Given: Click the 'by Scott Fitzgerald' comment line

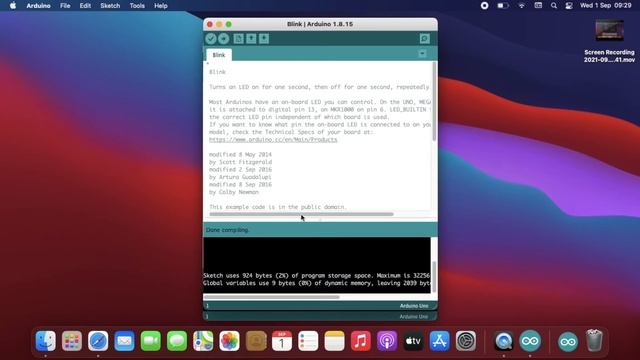Looking at the screenshot, I should [240, 162].
